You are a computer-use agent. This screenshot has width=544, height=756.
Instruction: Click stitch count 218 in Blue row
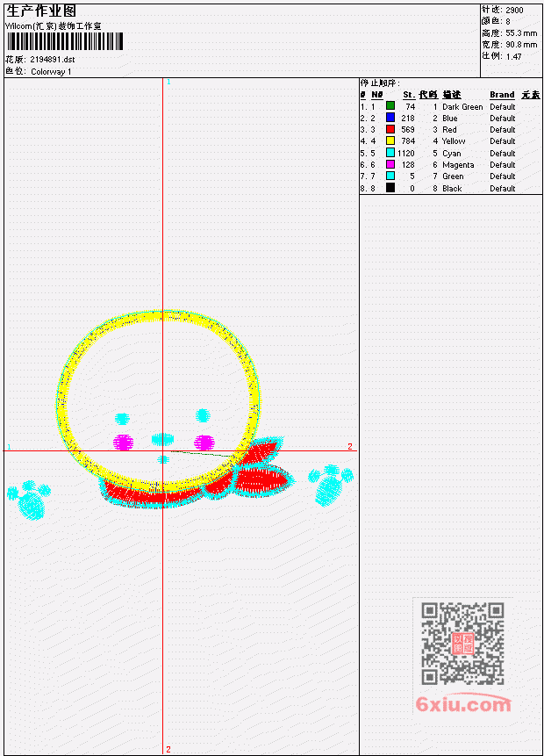click(x=408, y=119)
